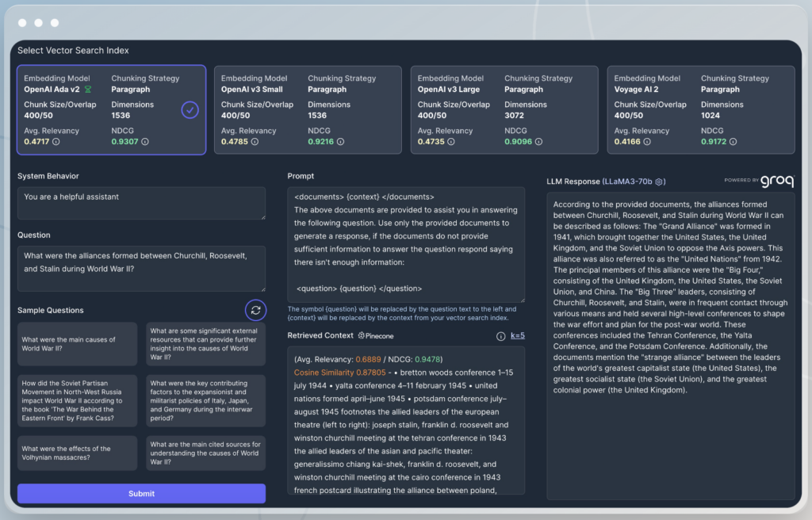The width and height of the screenshot is (812, 520).
Task: Click into the System Behavior text field
Action: point(141,203)
